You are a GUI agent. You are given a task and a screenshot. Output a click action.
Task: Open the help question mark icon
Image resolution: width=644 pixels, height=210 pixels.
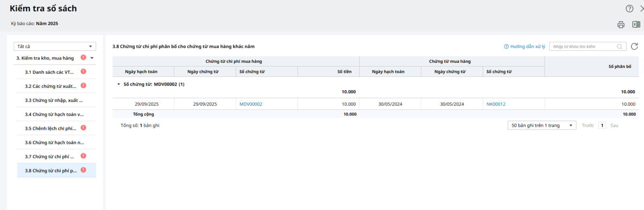click(x=630, y=8)
